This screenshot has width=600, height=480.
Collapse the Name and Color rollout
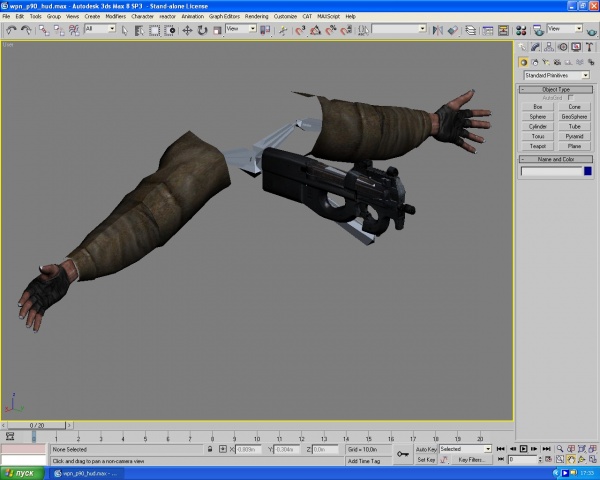tap(556, 159)
